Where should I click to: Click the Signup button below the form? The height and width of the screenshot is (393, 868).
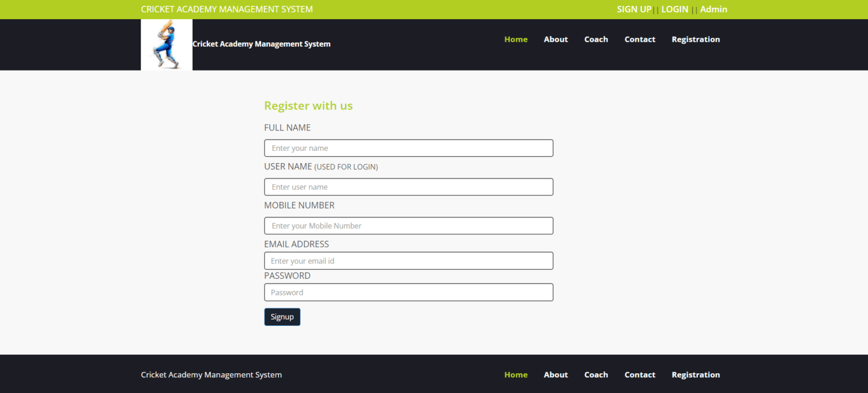[282, 317]
